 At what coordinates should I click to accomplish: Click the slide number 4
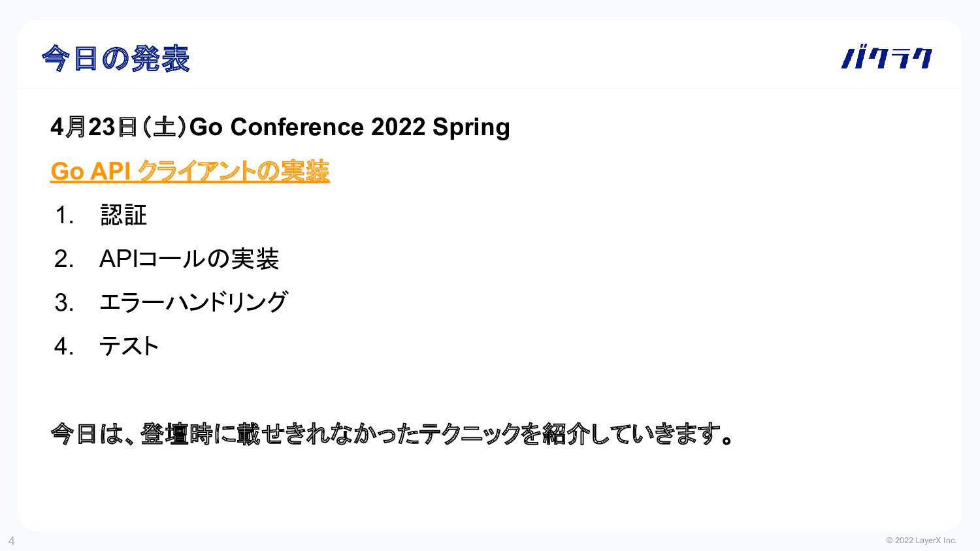click(11, 541)
